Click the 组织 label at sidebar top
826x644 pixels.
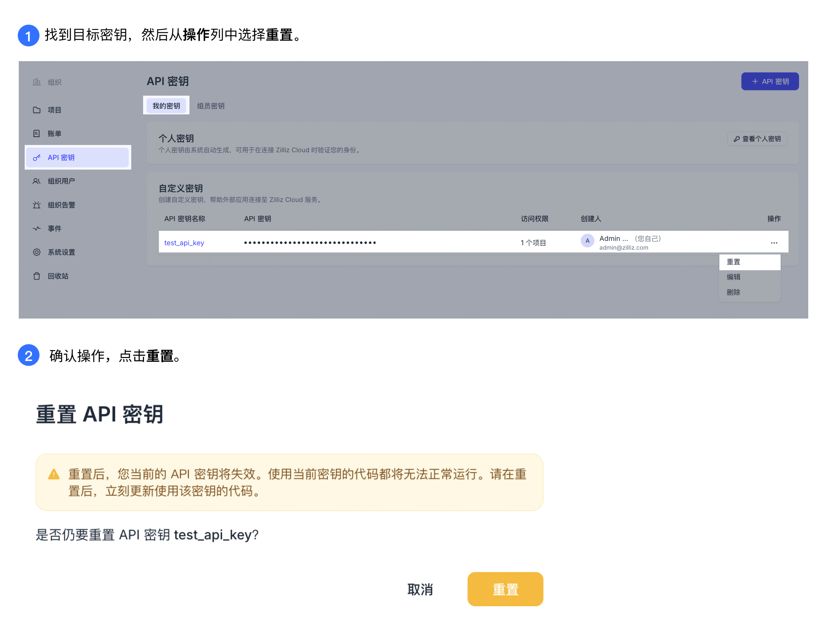click(55, 83)
